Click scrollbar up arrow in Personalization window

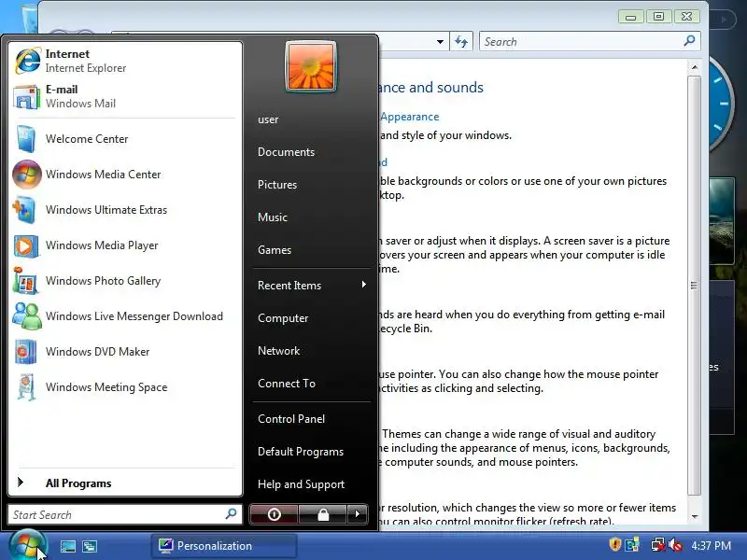[x=695, y=66]
